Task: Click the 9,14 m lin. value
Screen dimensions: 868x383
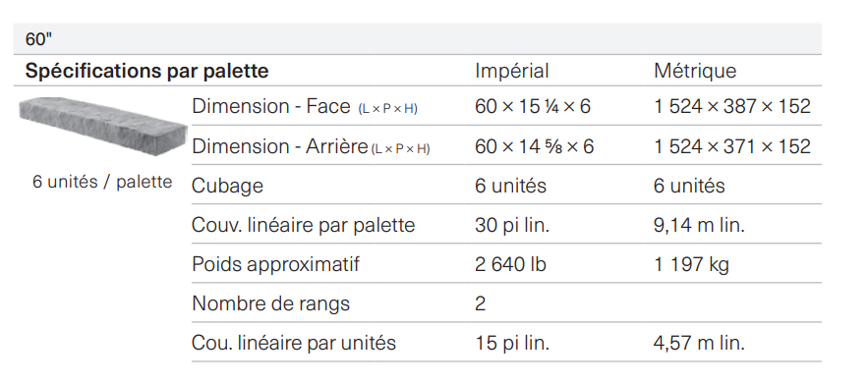Action: click(699, 225)
